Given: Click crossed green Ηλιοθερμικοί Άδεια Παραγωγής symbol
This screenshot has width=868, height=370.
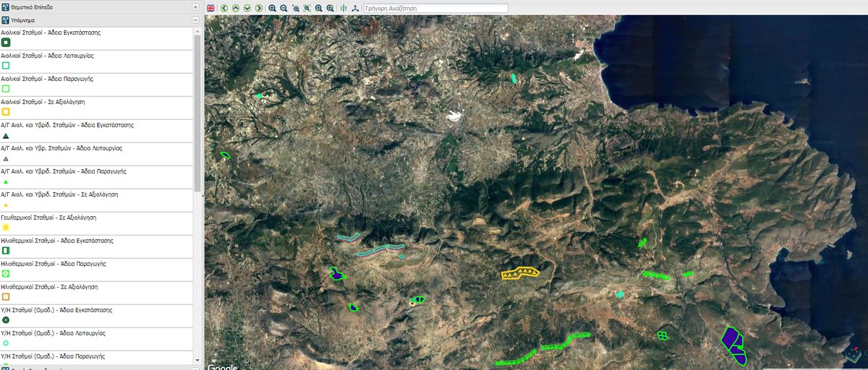Looking at the screenshot, I should pos(6,274).
